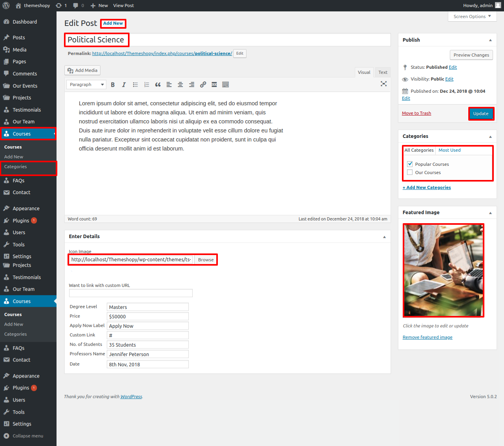Apply bulleted list formatting
This screenshot has height=446, width=504.
click(135, 84)
